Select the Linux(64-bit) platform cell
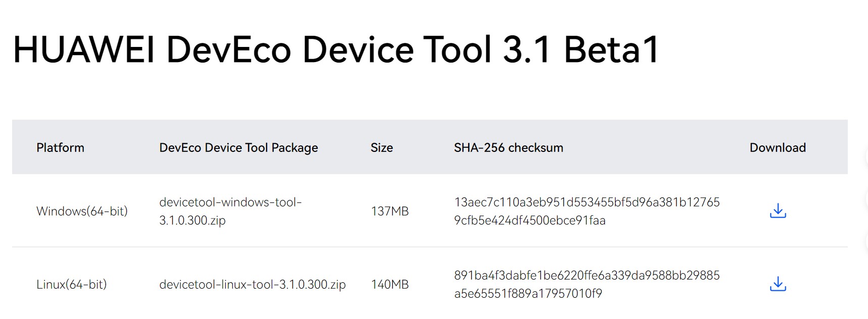Screen dimensions: 868x319 [71, 284]
